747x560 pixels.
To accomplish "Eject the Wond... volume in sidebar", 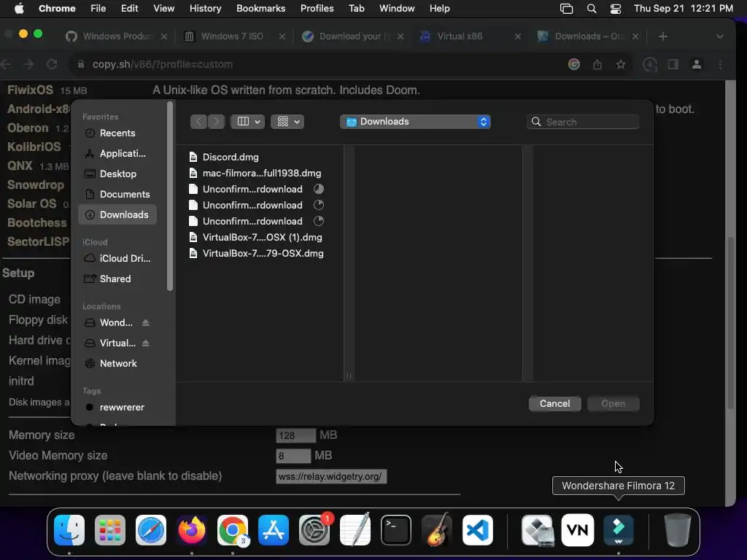I will (x=146, y=323).
